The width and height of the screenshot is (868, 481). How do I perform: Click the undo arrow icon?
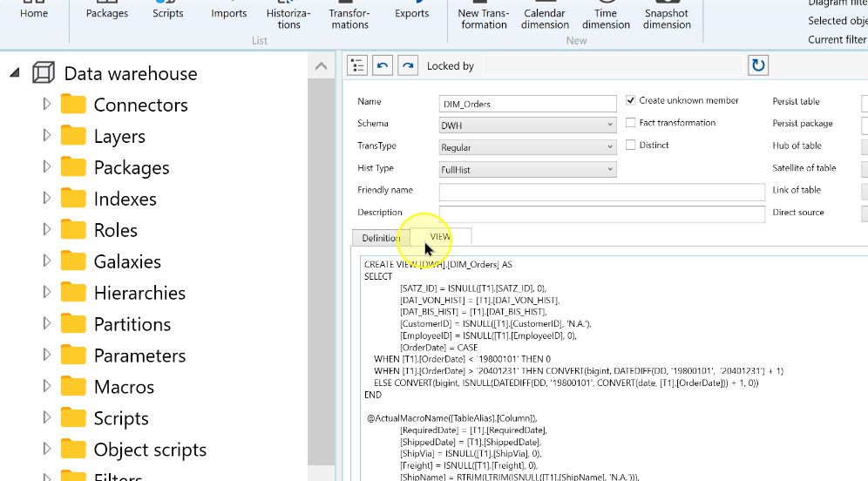pos(383,65)
